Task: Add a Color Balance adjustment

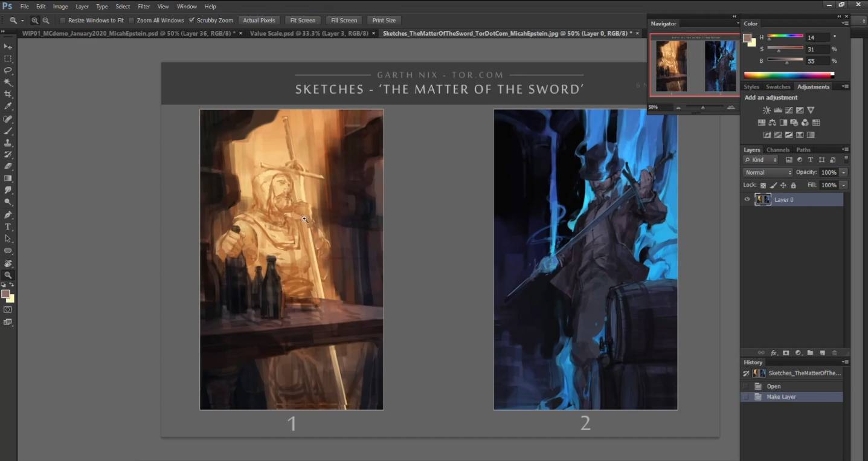Action: pos(772,123)
